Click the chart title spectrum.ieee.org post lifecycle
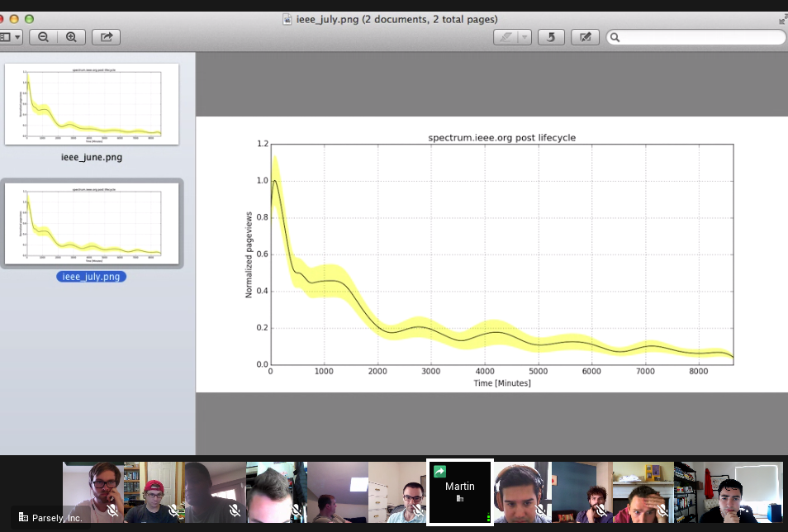Image resolution: width=788 pixels, height=532 pixels. [501, 138]
